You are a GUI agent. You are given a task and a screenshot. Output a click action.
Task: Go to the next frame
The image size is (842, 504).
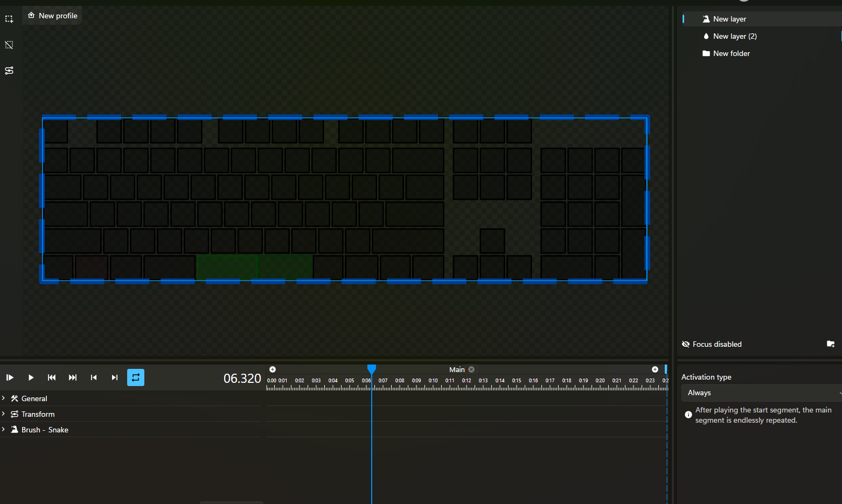(x=114, y=377)
